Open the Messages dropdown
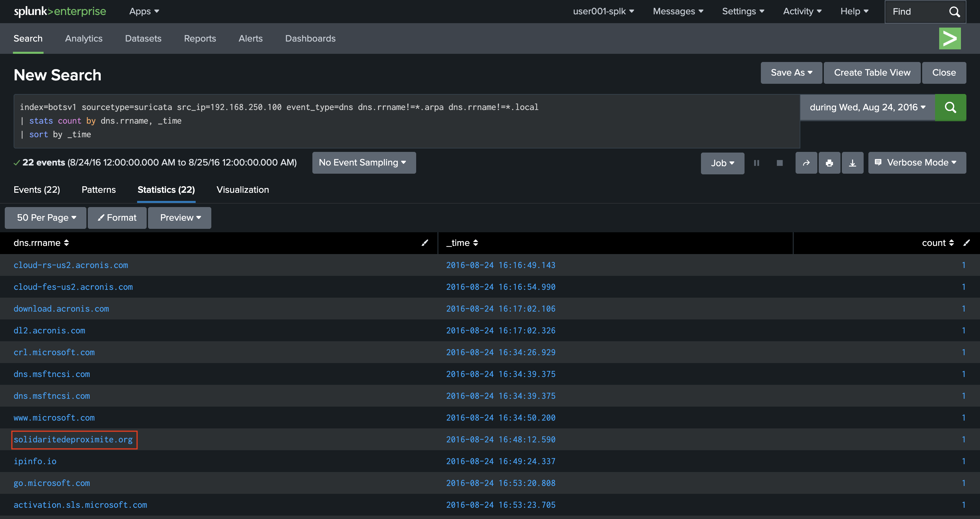This screenshot has height=519, width=980. click(678, 12)
